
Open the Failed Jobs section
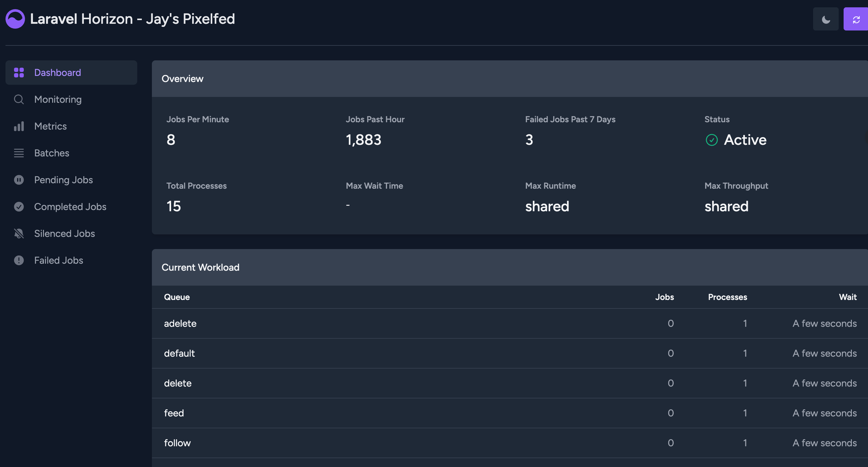coord(59,260)
